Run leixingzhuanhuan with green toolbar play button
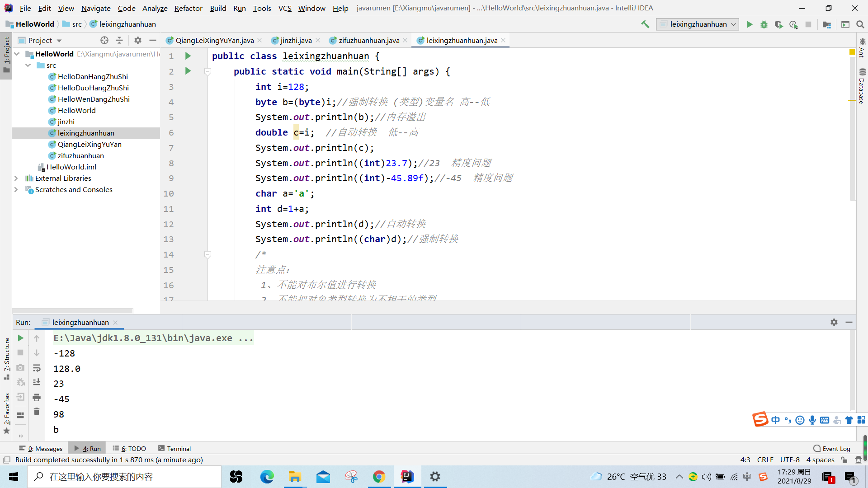The image size is (868, 488). pyautogui.click(x=750, y=24)
